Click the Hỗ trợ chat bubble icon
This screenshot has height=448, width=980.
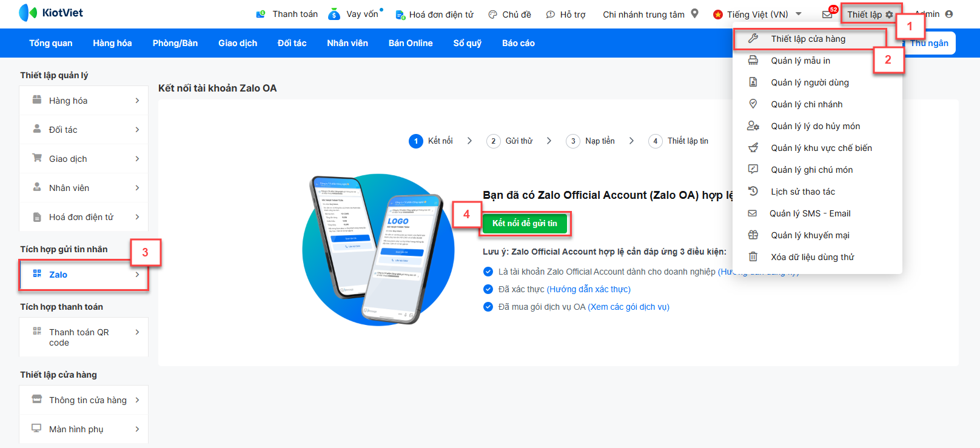click(x=550, y=15)
